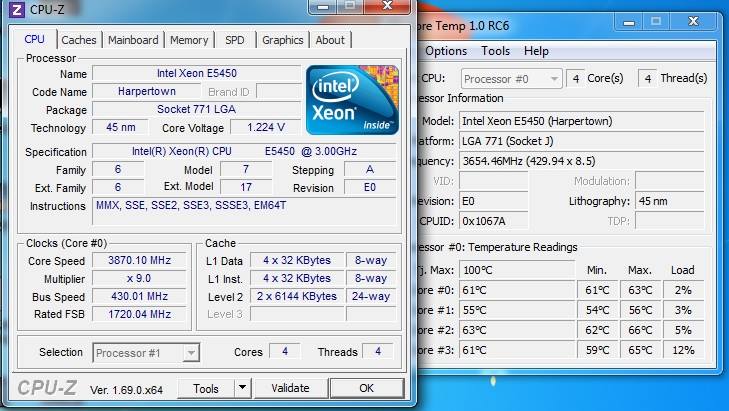Open Help menu in Core Temp
This screenshot has height=411, width=729.
pyautogui.click(x=536, y=51)
